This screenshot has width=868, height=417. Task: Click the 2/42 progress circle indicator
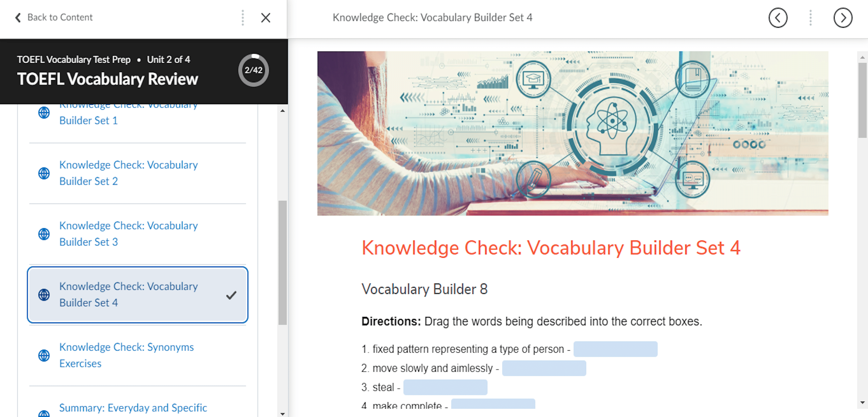coord(253,70)
